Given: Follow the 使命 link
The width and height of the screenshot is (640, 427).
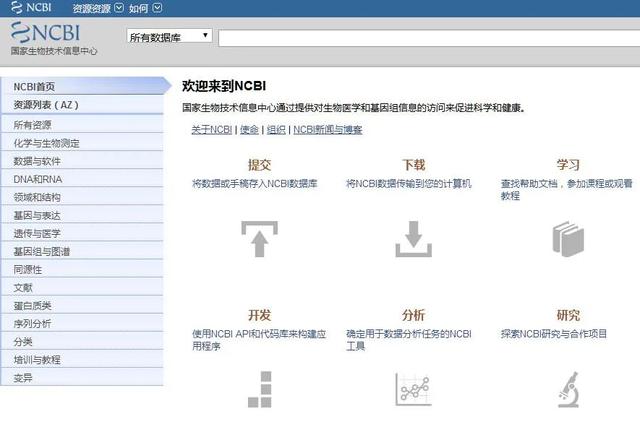Looking at the screenshot, I should (x=249, y=130).
